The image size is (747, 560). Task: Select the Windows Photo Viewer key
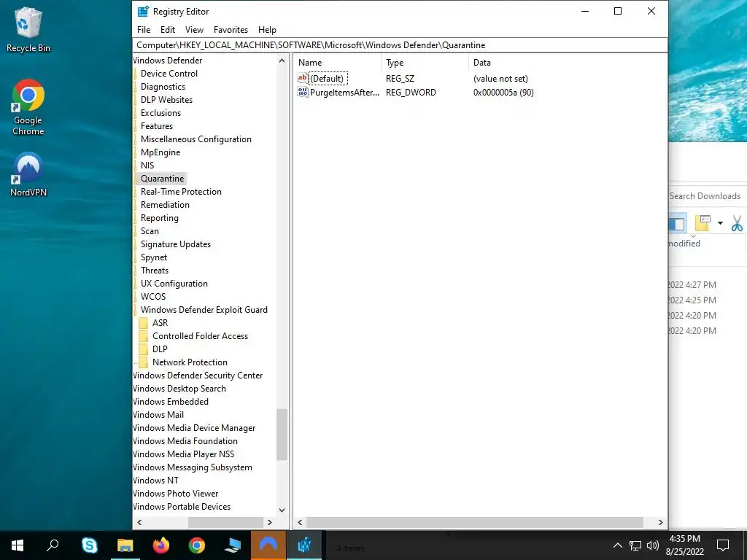[x=175, y=494]
